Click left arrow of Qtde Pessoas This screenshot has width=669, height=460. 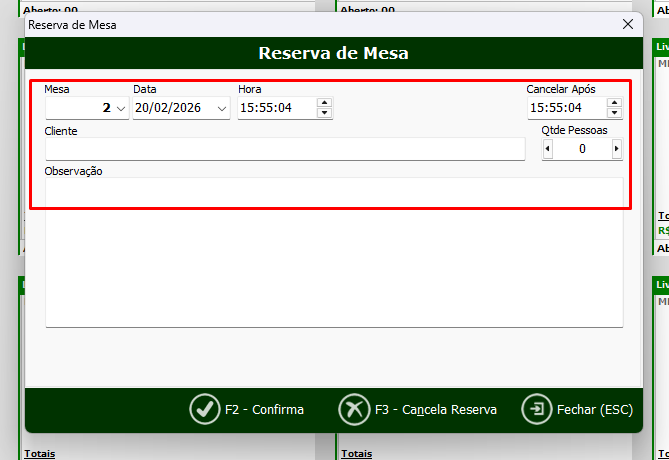click(x=547, y=149)
